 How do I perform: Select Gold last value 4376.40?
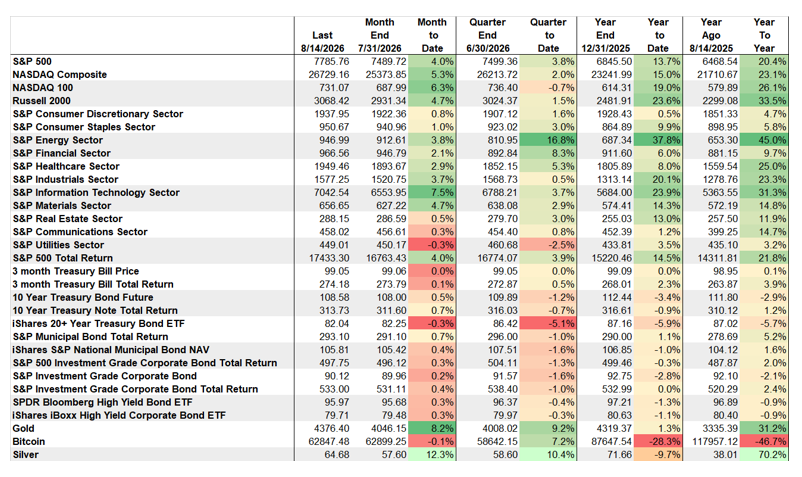[332, 428]
